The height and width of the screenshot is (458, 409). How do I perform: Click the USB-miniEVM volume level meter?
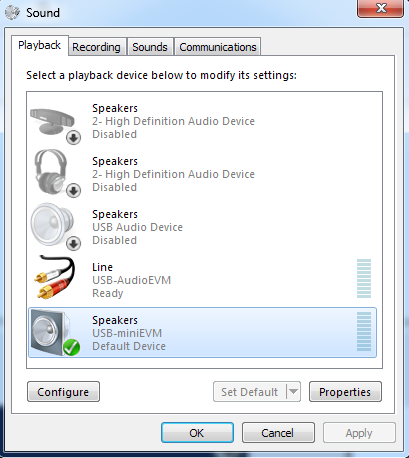pos(364,331)
